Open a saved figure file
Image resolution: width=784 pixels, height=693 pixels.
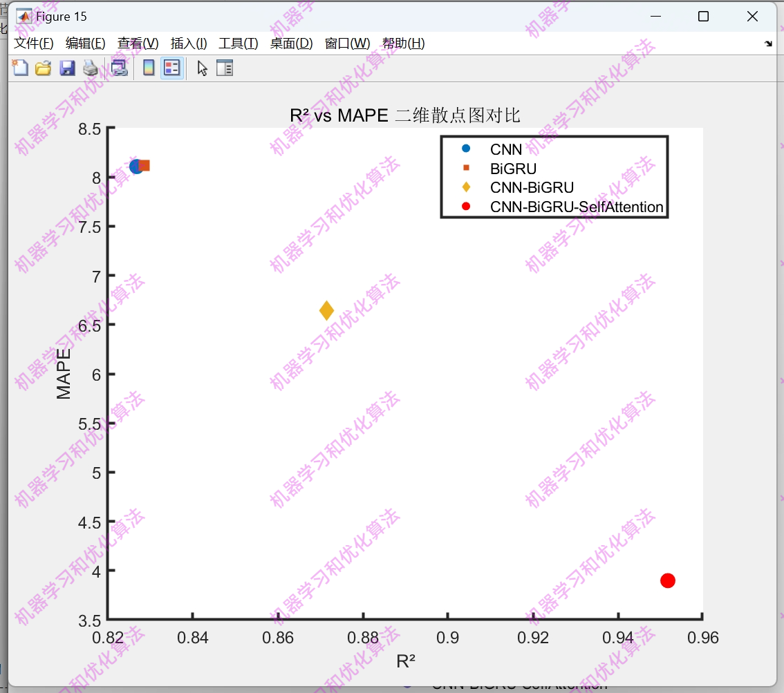tap(44, 68)
